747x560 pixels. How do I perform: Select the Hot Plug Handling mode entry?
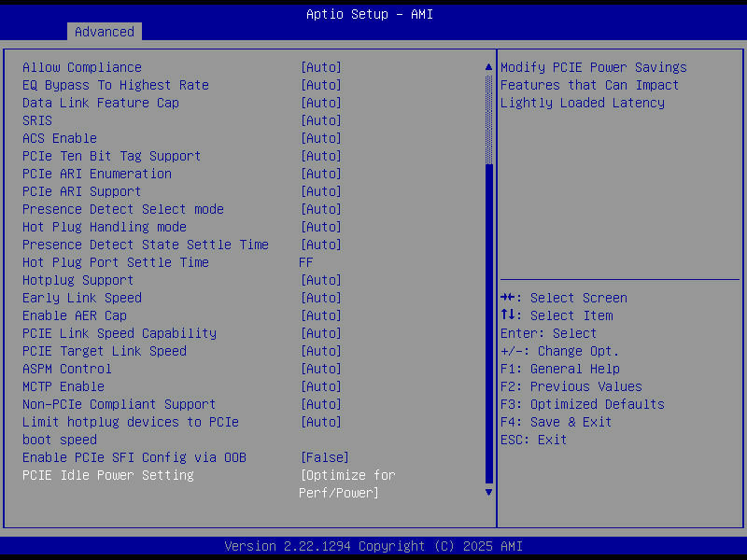point(321,226)
